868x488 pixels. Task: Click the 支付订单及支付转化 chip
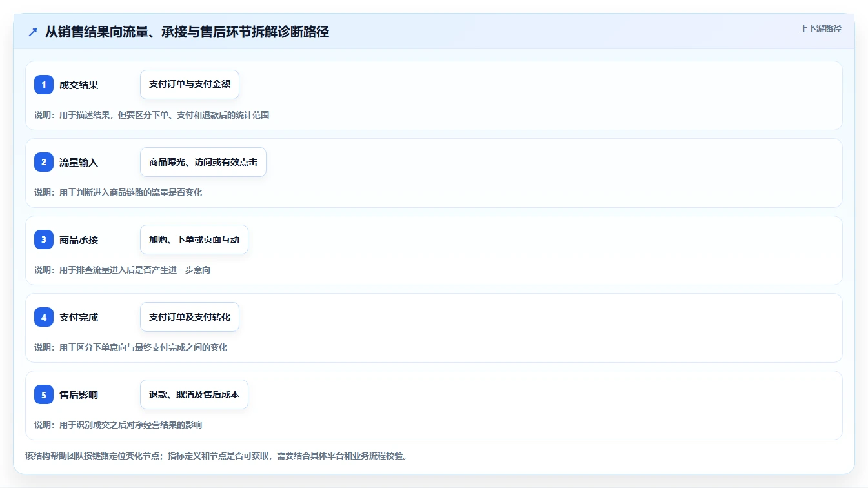[190, 317]
